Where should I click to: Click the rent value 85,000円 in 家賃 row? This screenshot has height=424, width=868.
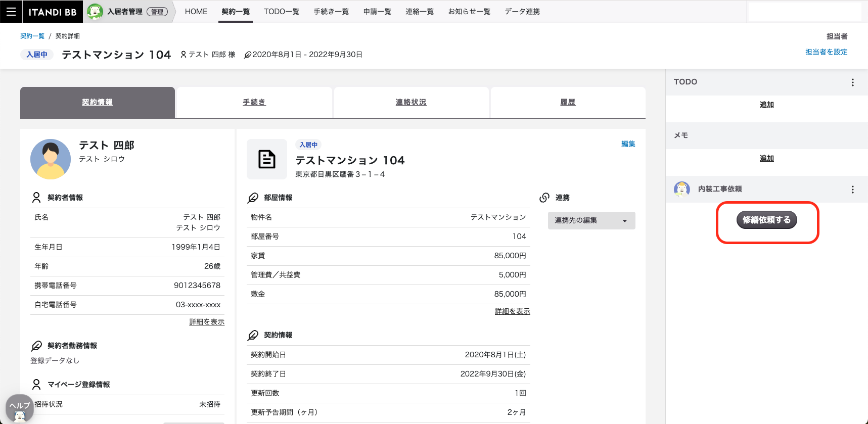tap(510, 256)
